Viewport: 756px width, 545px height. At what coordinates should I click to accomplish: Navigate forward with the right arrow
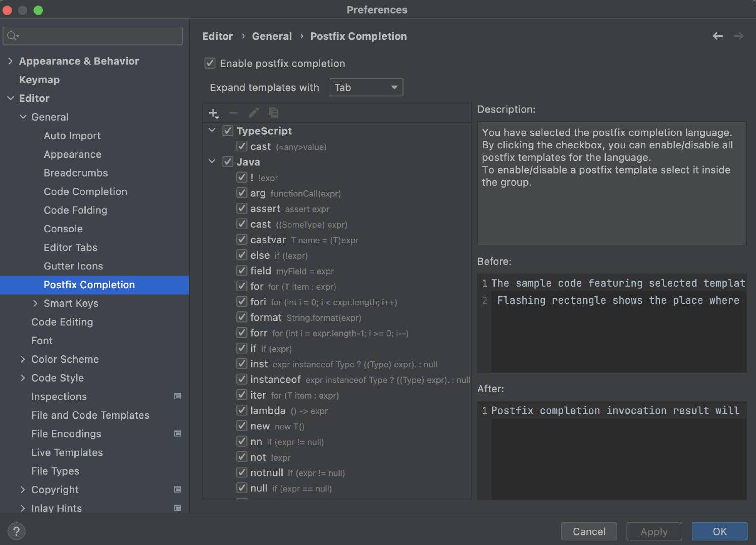coord(738,36)
